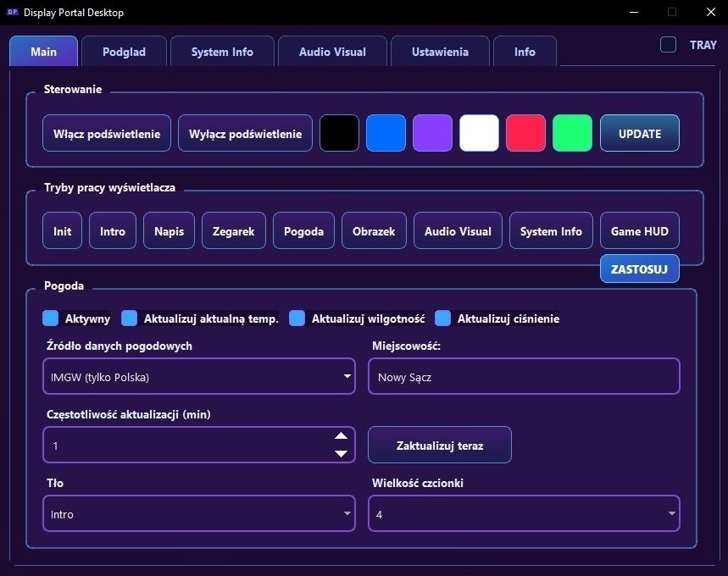Choose the Init display mode

pyautogui.click(x=62, y=230)
